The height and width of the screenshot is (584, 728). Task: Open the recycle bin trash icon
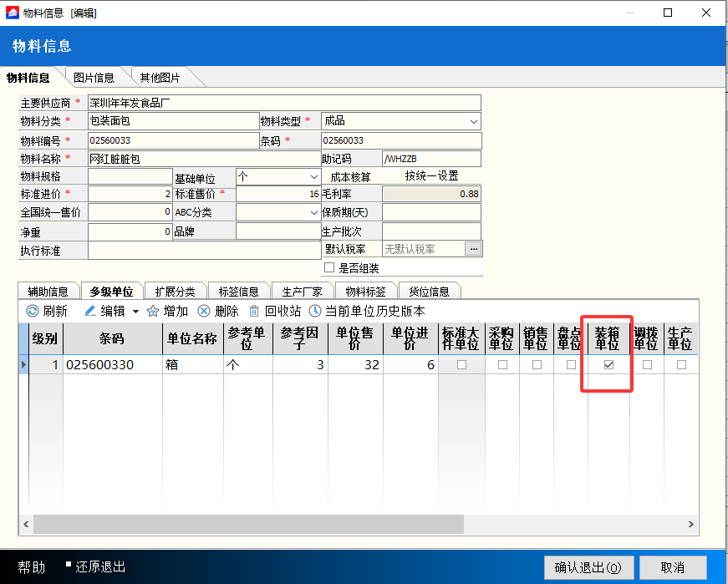click(x=254, y=311)
